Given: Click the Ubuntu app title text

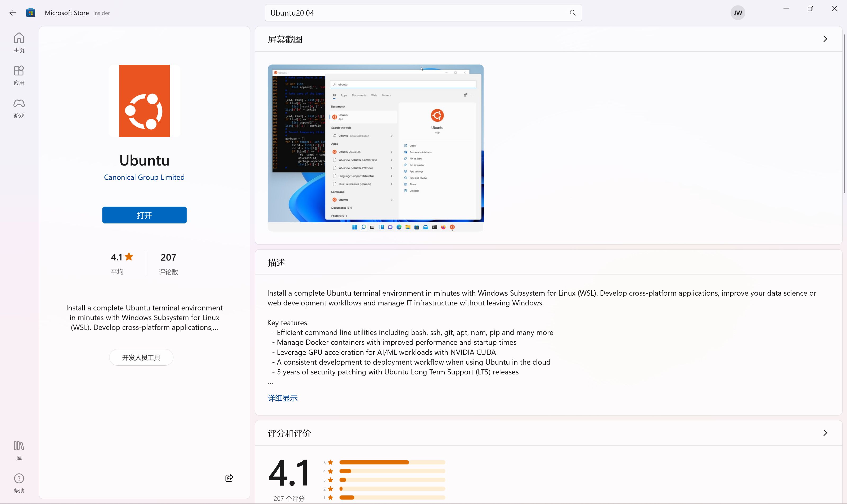Looking at the screenshot, I should 145,160.
